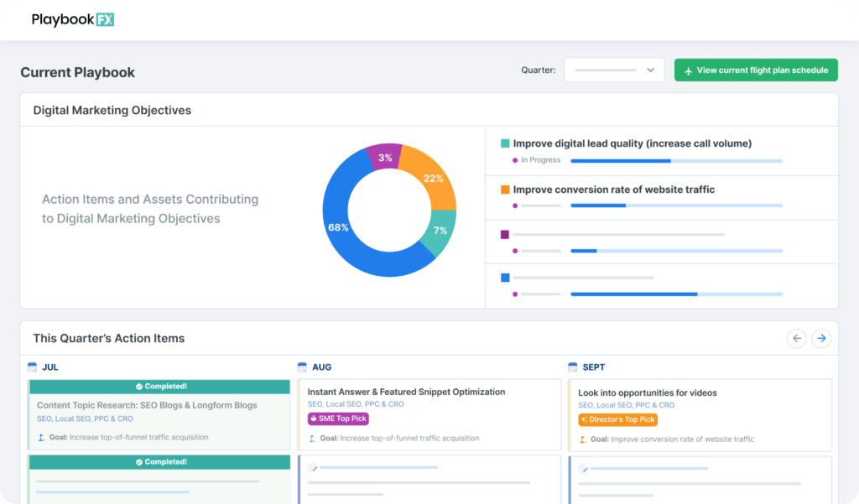Screen dimensions: 859x504
Task: Advance action items with the right arrow
Action: (x=821, y=338)
